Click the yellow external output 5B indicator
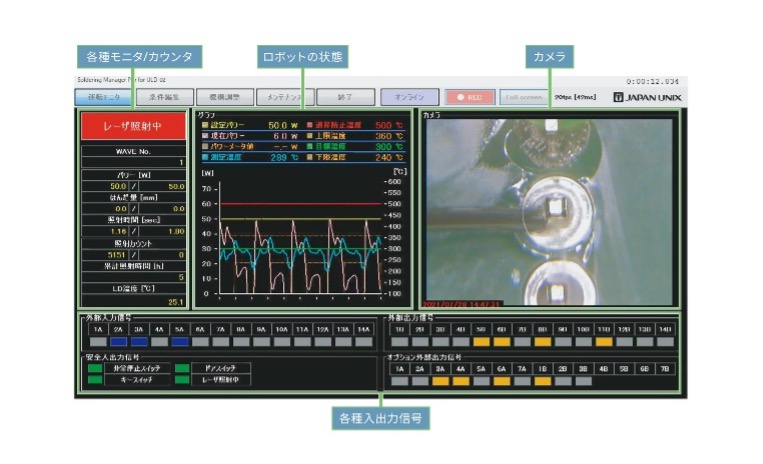The image size is (763, 464). (481, 342)
